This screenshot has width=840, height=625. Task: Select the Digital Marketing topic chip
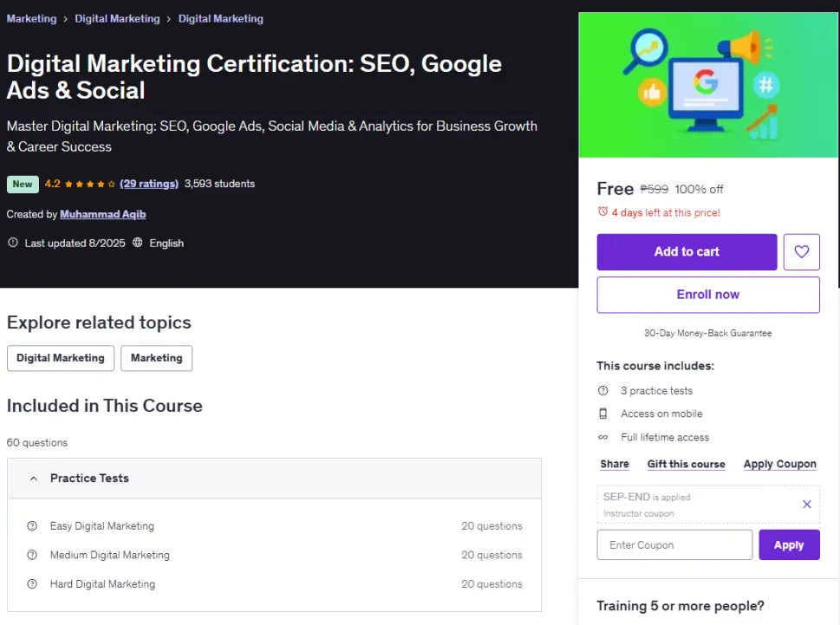[61, 358]
